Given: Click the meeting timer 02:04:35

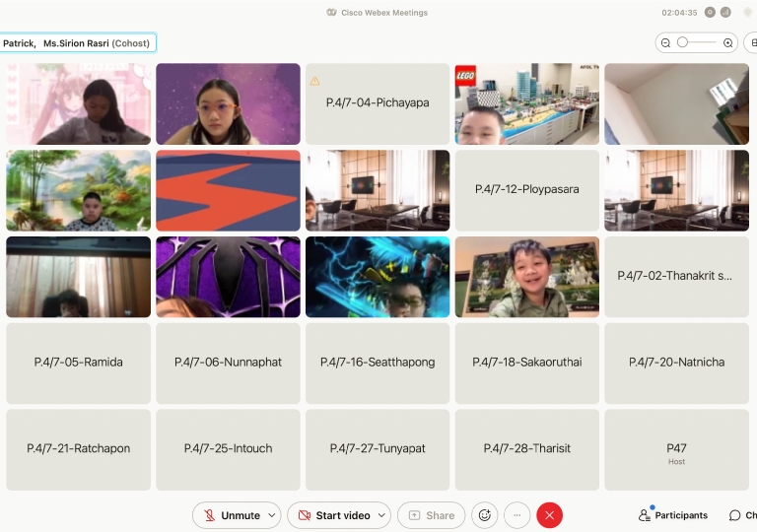Looking at the screenshot, I should (x=679, y=13).
